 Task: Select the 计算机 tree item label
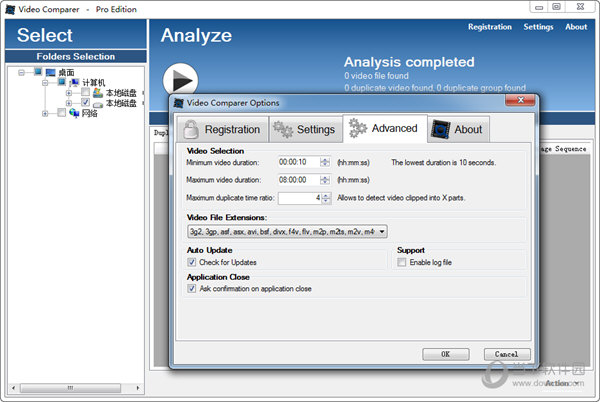pyautogui.click(x=93, y=83)
